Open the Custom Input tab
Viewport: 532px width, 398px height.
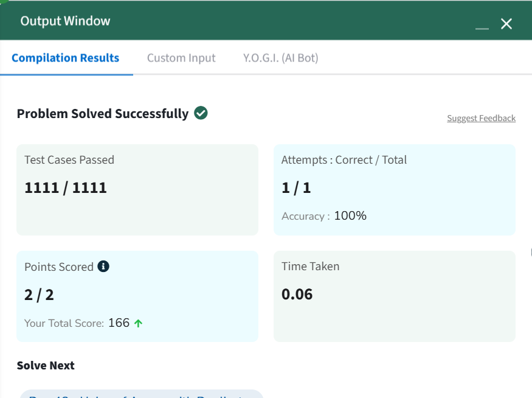tap(181, 58)
